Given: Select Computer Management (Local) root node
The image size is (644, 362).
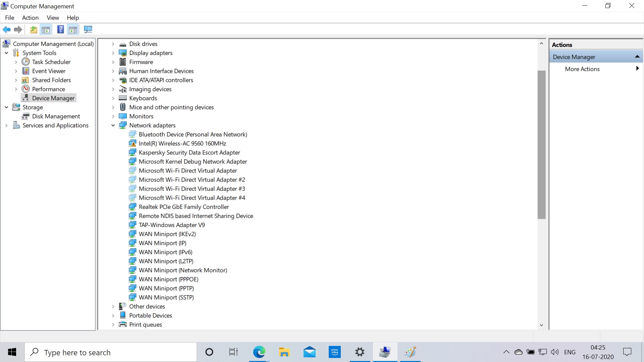Looking at the screenshot, I should 53,44.
